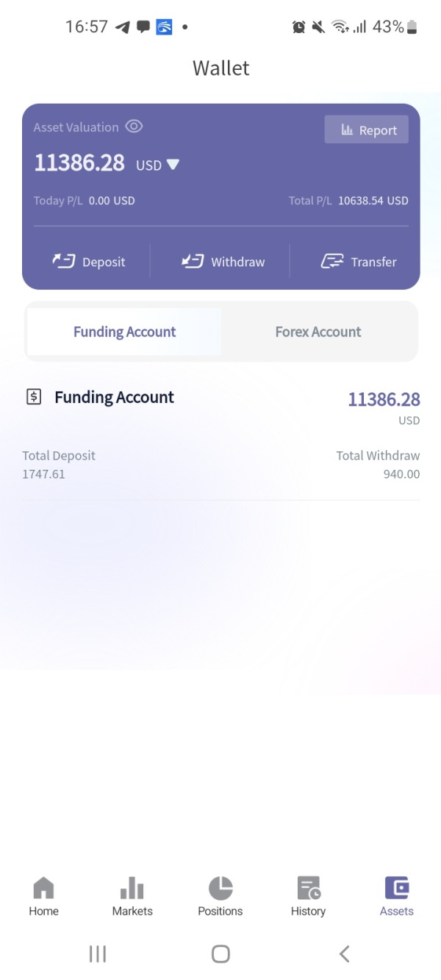Click the Funding Account balance 11386.28
This screenshot has width=441, height=980.
pos(384,399)
